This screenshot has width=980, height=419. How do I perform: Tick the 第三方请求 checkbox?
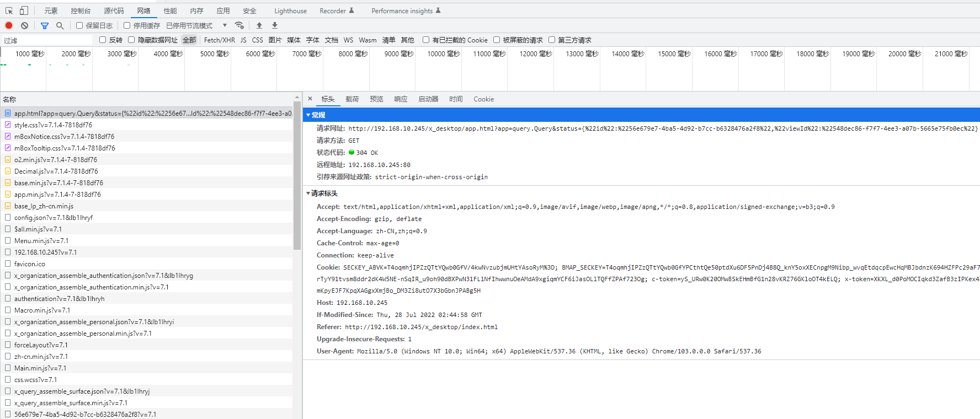[552, 40]
